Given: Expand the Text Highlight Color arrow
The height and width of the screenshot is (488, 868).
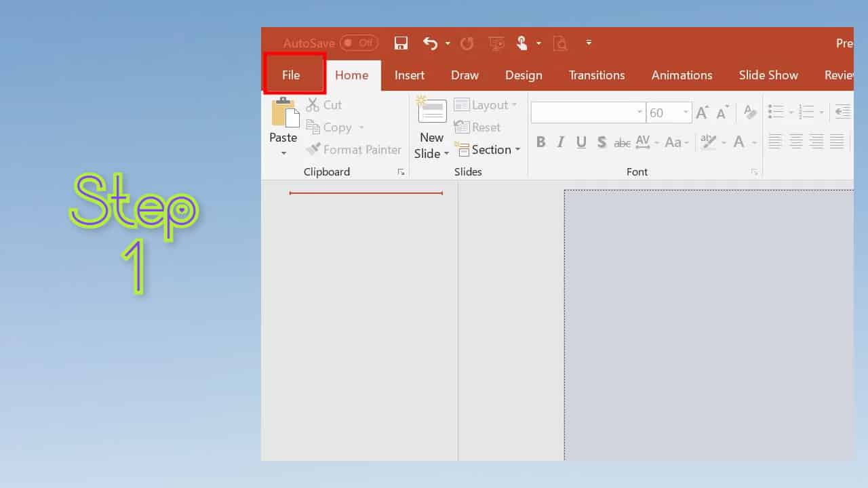Looking at the screenshot, I should click(x=724, y=143).
